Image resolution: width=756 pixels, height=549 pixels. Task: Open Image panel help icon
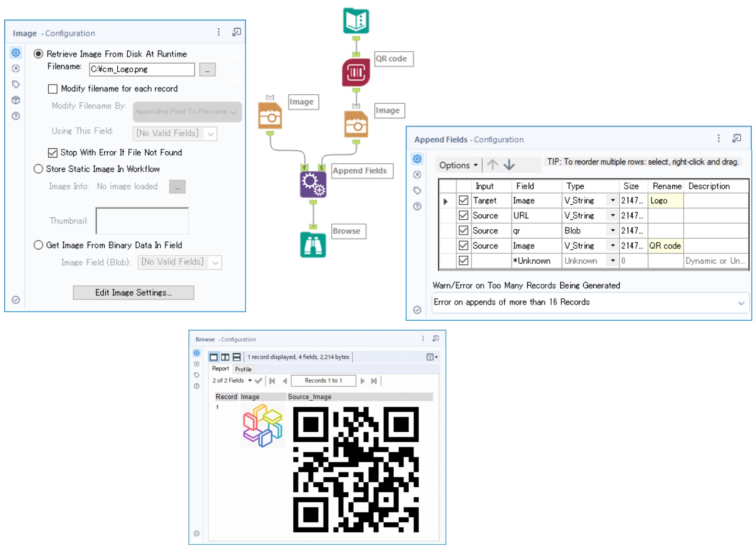(16, 116)
